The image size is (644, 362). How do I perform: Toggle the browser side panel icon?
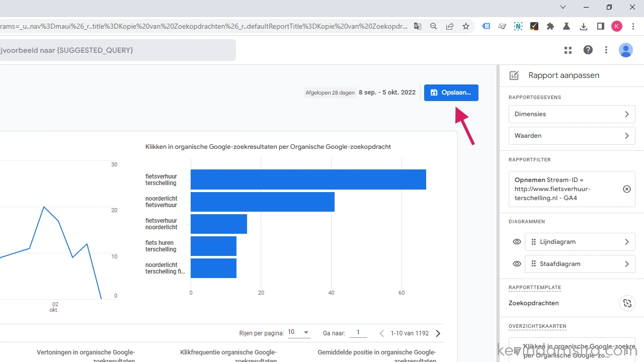click(600, 26)
